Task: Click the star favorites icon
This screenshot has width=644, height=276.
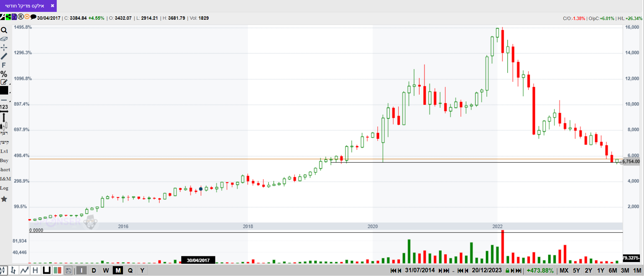Action: 4,199
